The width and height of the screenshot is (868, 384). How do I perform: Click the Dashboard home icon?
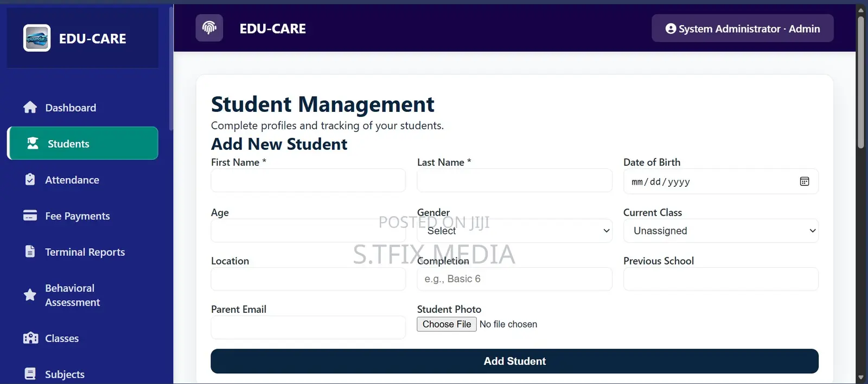pos(30,108)
